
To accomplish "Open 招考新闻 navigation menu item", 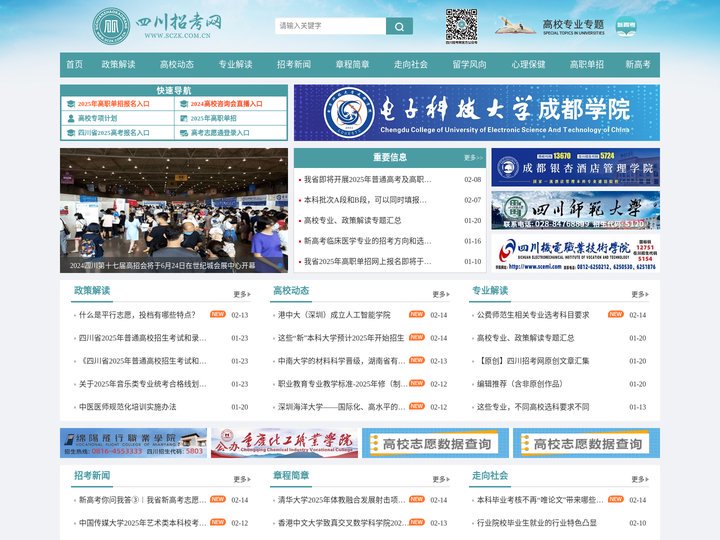I will (x=294, y=64).
